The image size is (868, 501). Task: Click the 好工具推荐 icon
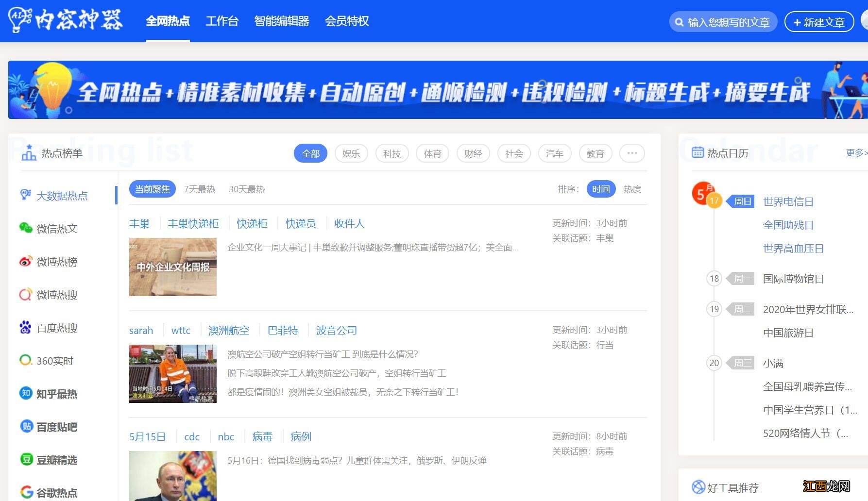coord(698,487)
